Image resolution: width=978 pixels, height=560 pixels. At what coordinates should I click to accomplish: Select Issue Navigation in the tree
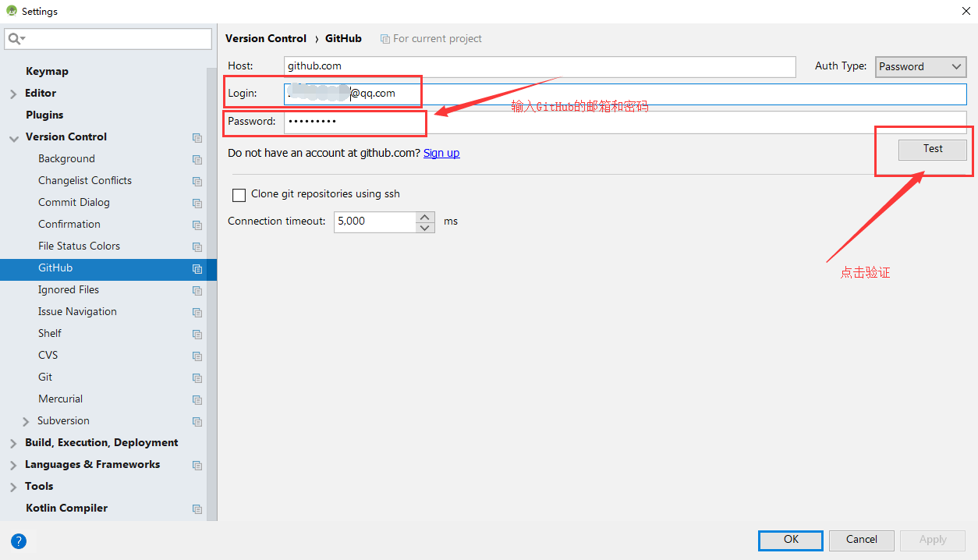pyautogui.click(x=77, y=311)
